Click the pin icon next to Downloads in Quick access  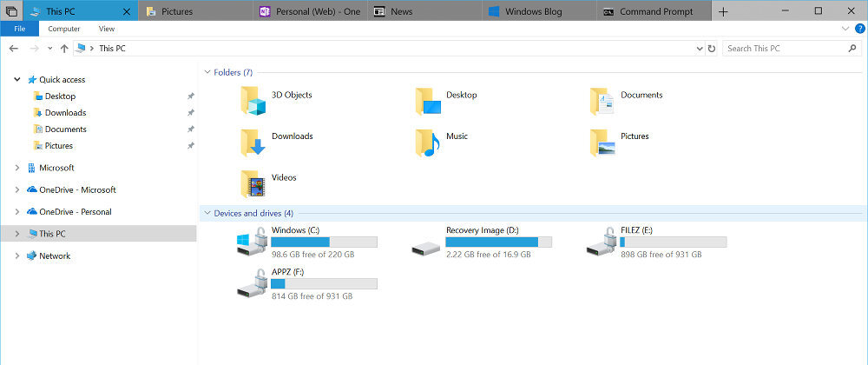[x=190, y=113]
